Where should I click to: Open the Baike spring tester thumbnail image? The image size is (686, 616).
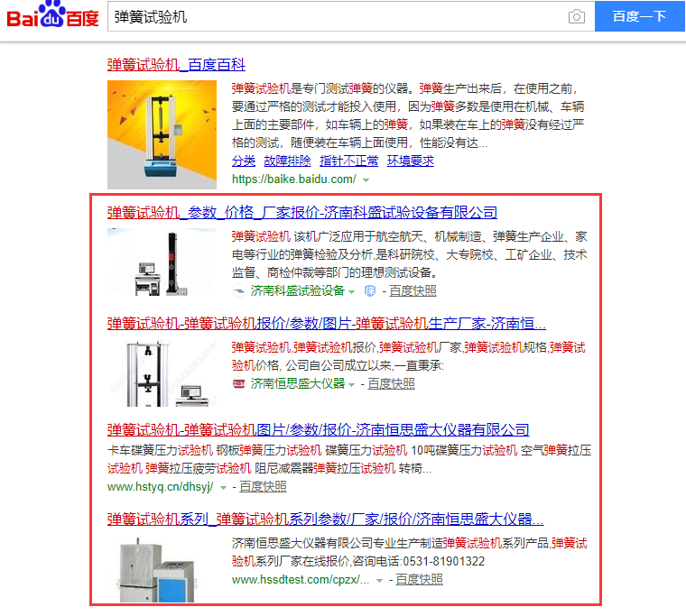162,134
